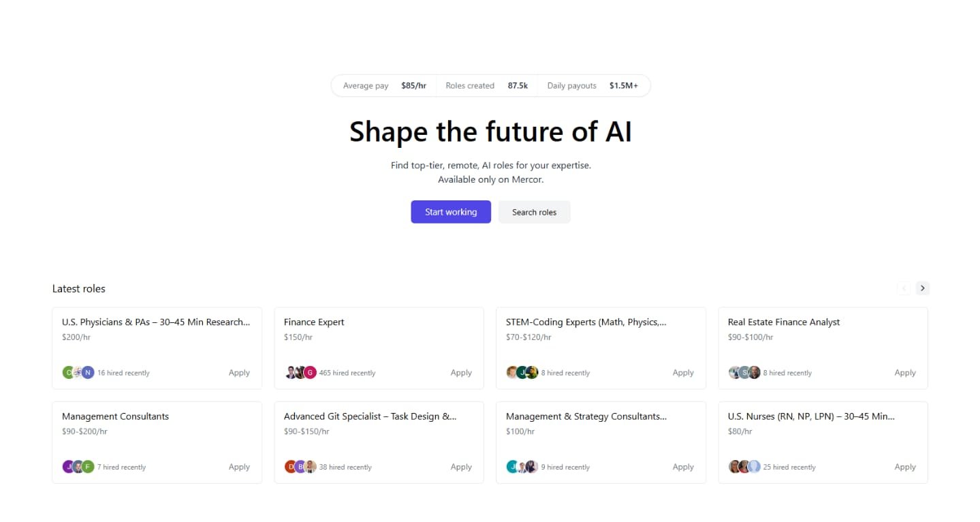Click the 'Roles created 87.5k' stat
The width and height of the screenshot is (980, 522).
pyautogui.click(x=487, y=85)
